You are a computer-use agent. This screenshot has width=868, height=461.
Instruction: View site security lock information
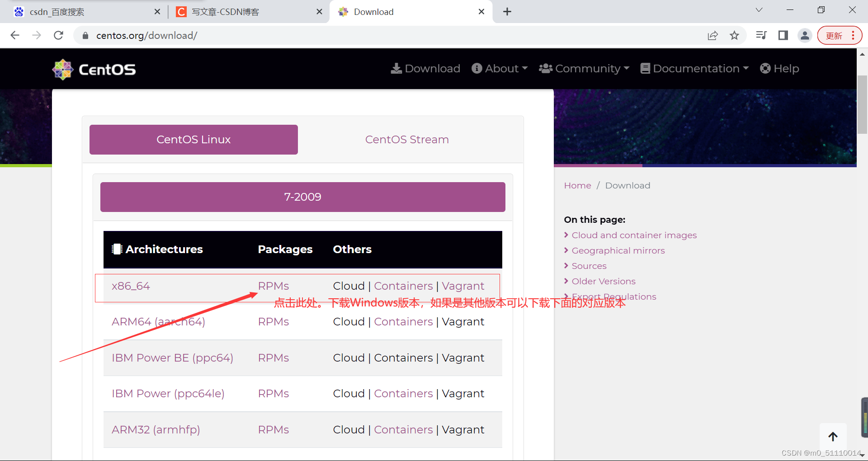pyautogui.click(x=85, y=35)
